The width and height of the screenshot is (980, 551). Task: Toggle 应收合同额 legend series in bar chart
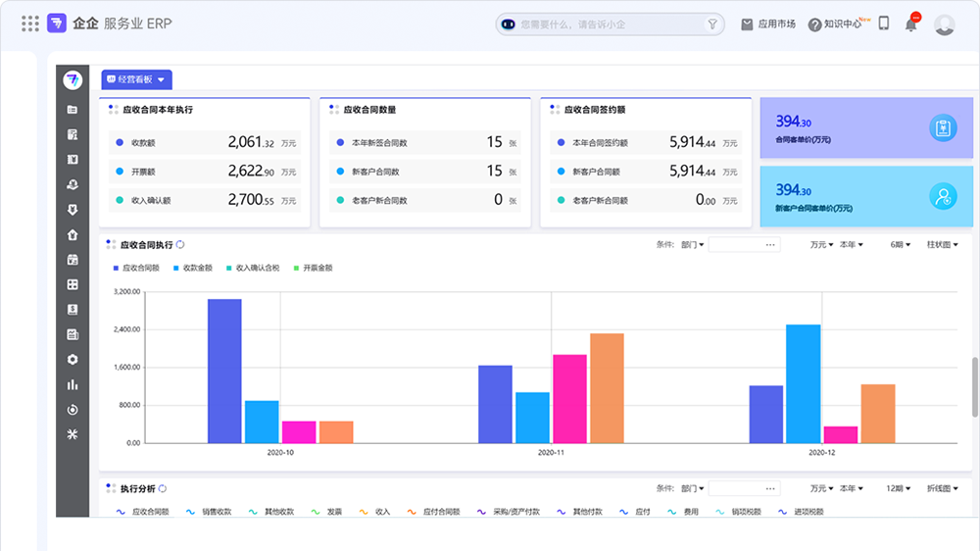click(x=136, y=268)
